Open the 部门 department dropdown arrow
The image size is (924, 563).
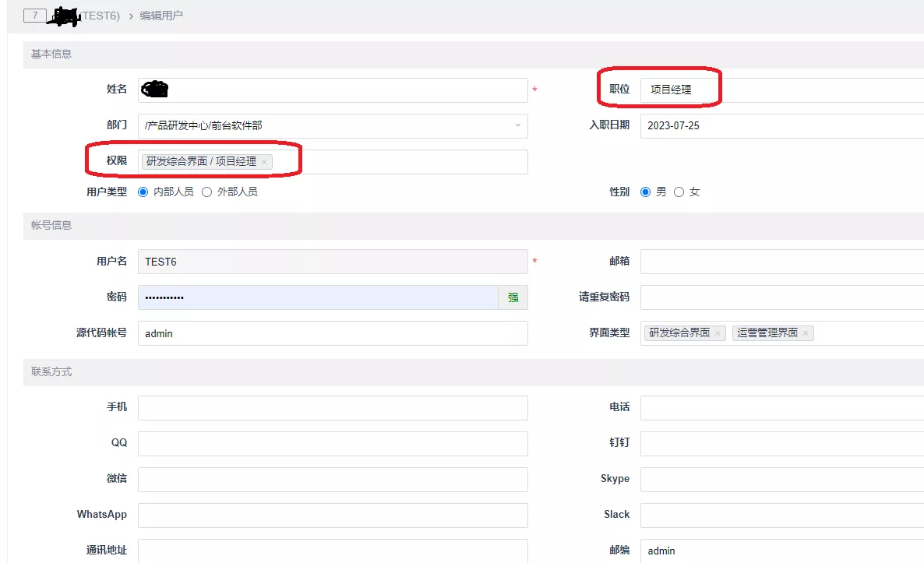click(518, 125)
